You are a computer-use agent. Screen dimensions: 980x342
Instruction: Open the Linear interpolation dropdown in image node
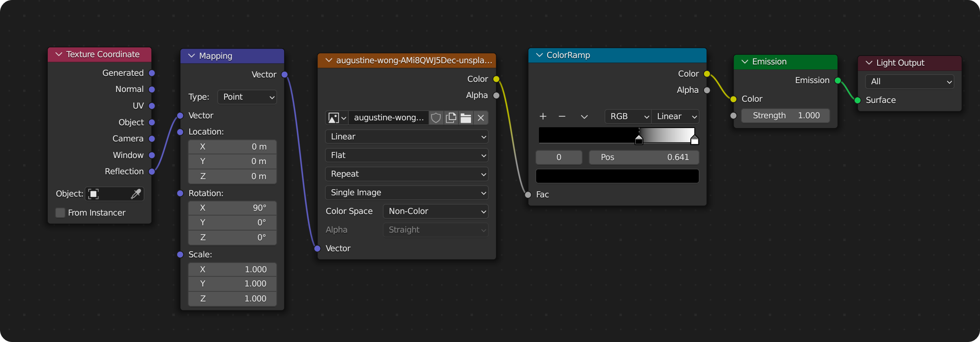tap(407, 137)
